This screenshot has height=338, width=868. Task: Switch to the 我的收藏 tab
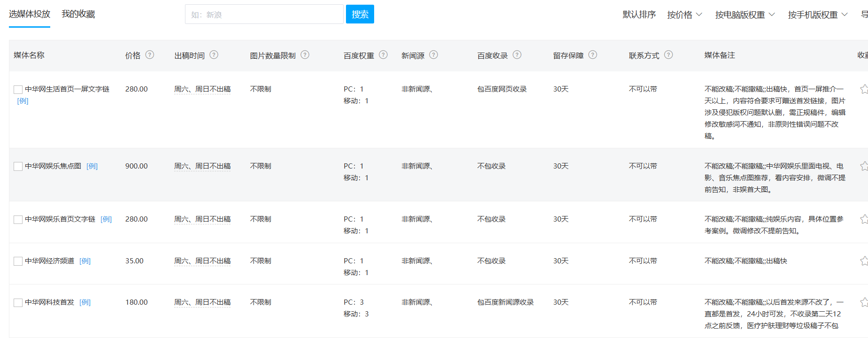click(x=78, y=14)
